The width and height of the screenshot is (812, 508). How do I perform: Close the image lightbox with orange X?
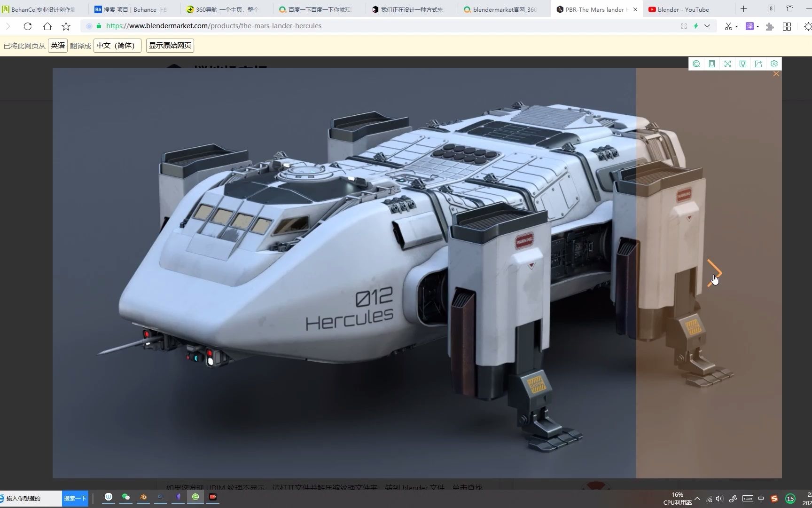[x=776, y=74]
